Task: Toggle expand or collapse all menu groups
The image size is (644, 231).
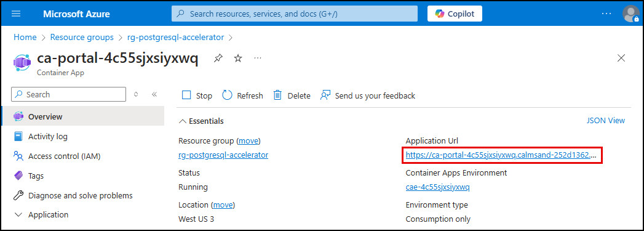Action: (137, 94)
